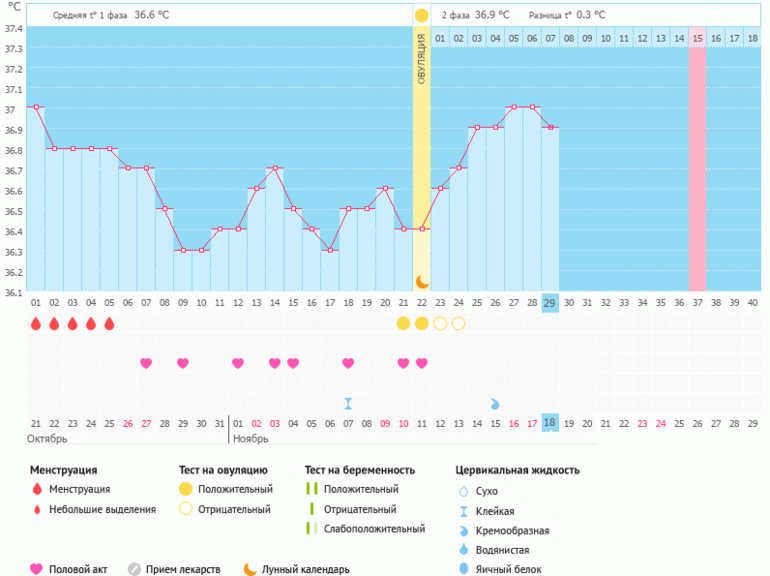Click the heart icon on October 27
Image resolution: width=770 pixels, height=576 pixels.
tap(146, 363)
